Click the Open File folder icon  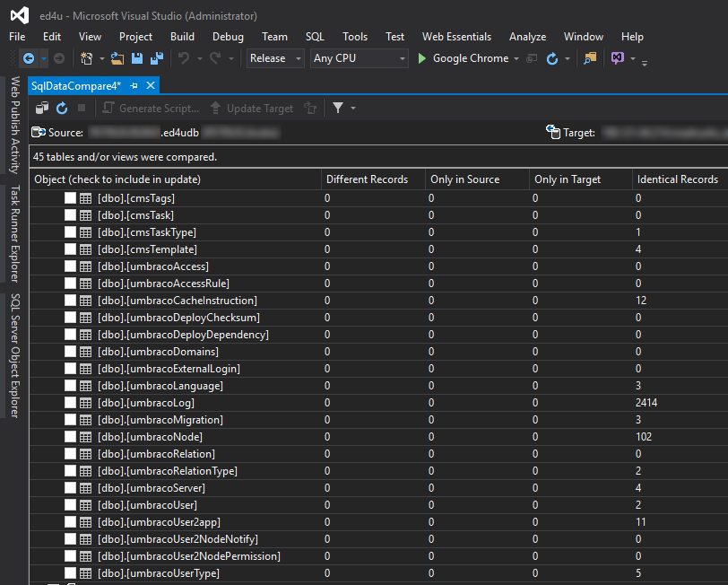pos(117,58)
